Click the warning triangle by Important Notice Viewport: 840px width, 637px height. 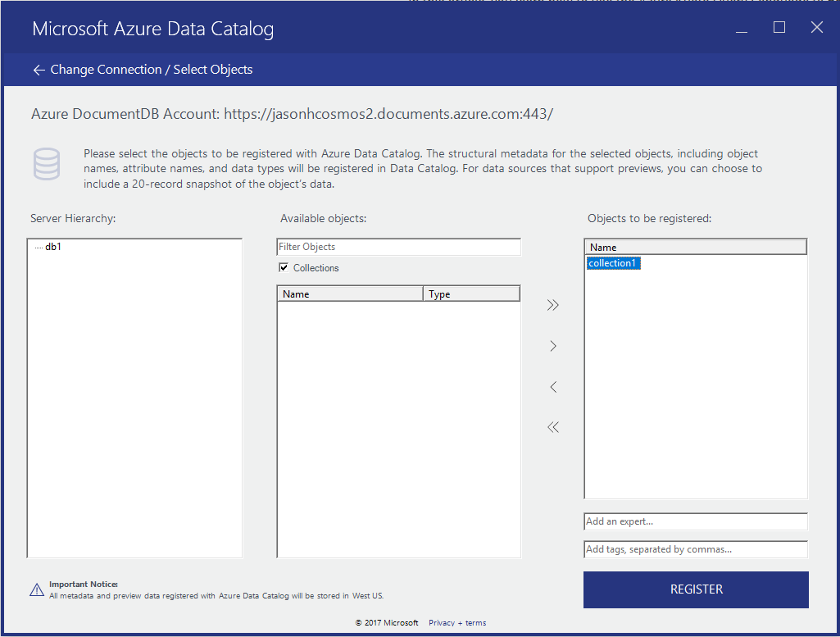click(x=37, y=589)
